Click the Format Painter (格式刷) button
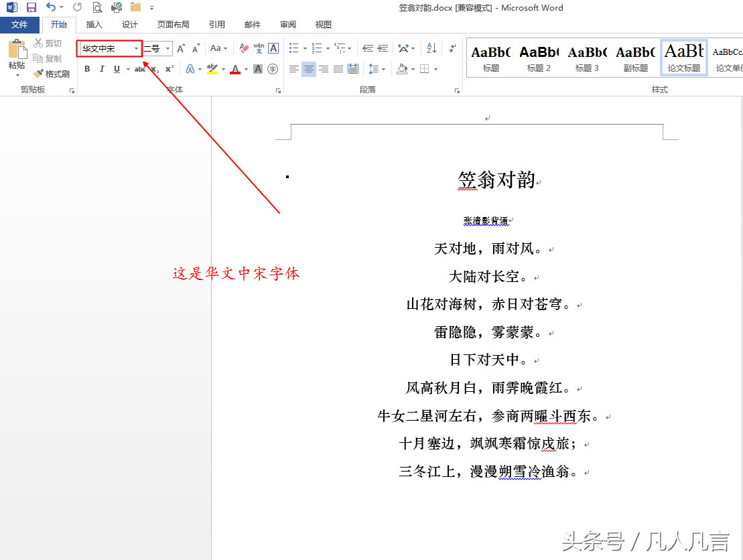743x560 pixels. pyautogui.click(x=52, y=74)
